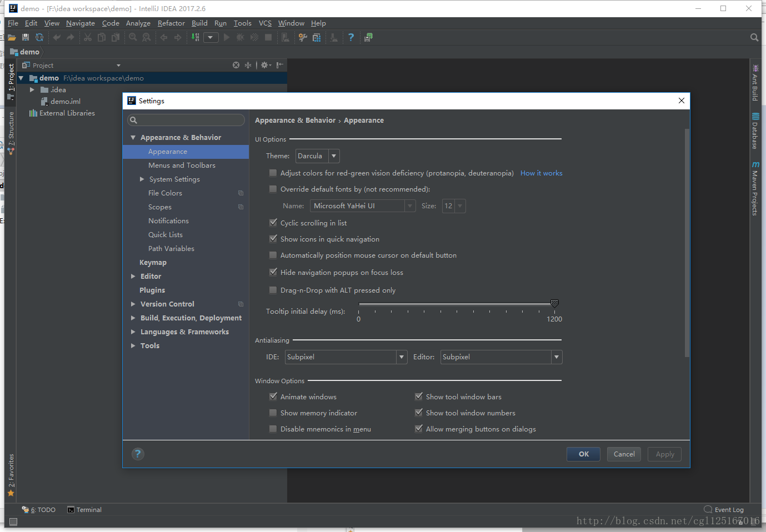Expand Version Control settings section

[x=133, y=304]
